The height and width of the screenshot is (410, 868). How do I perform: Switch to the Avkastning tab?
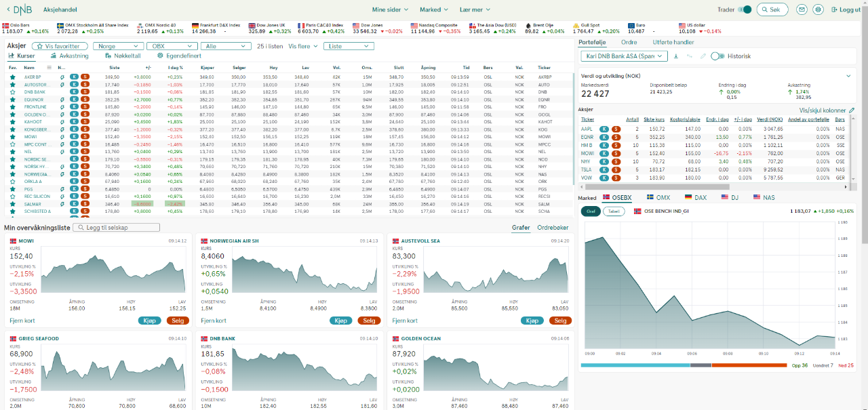(69, 56)
